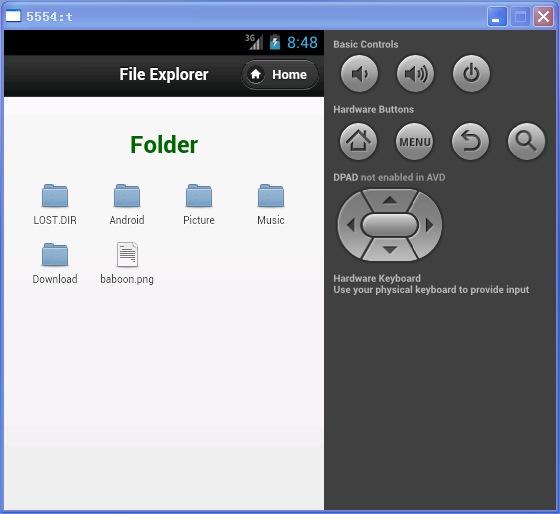This screenshot has height=514, width=560.
Task: Click the DPAD center select button
Action: click(x=390, y=225)
